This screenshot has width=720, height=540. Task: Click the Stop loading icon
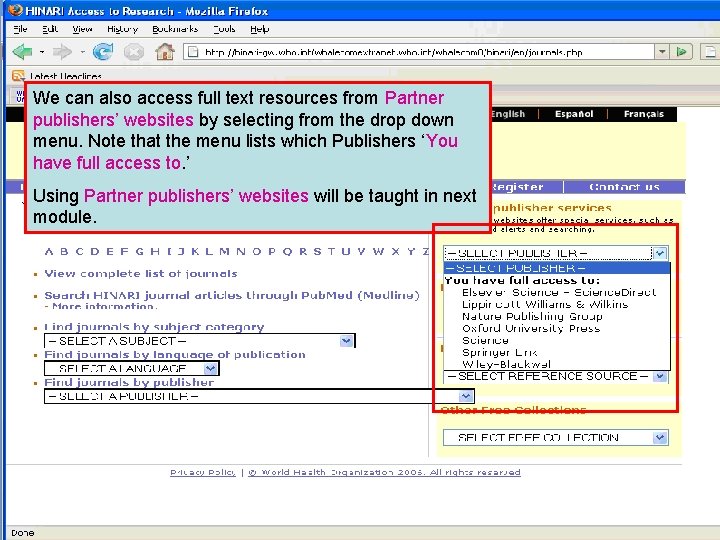tap(134, 52)
